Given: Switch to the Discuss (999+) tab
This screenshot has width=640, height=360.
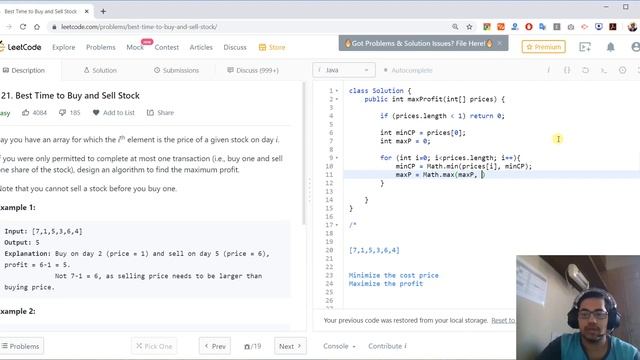Looking at the screenshot, I should click(x=253, y=70).
